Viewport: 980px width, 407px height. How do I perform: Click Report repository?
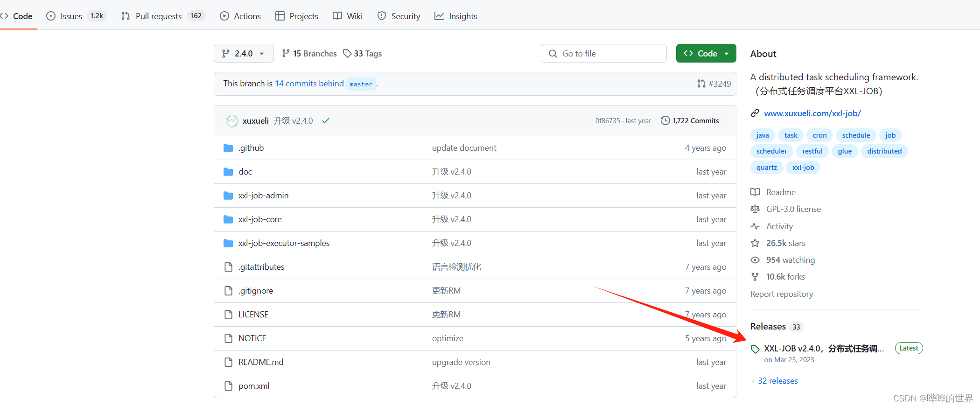pos(782,294)
